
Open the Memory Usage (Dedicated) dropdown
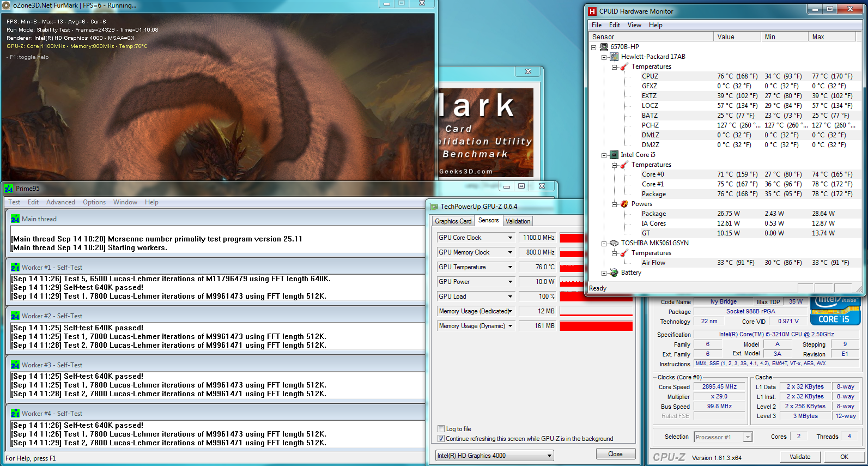pos(511,311)
